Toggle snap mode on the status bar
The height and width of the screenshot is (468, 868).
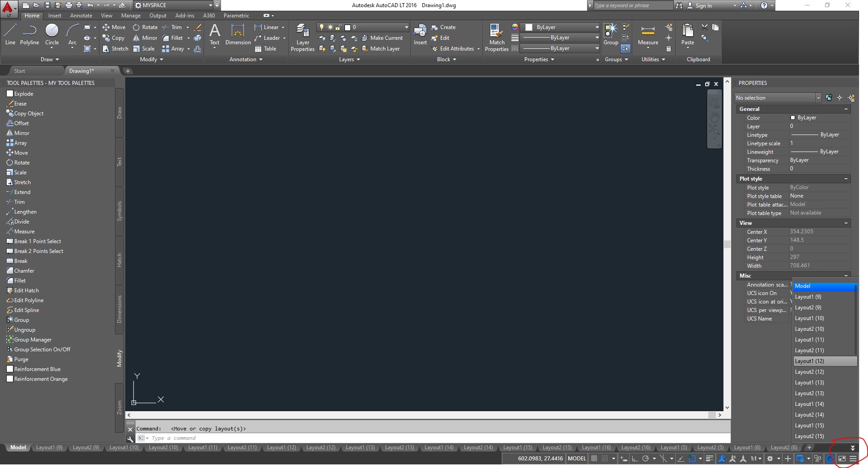pos(605,458)
